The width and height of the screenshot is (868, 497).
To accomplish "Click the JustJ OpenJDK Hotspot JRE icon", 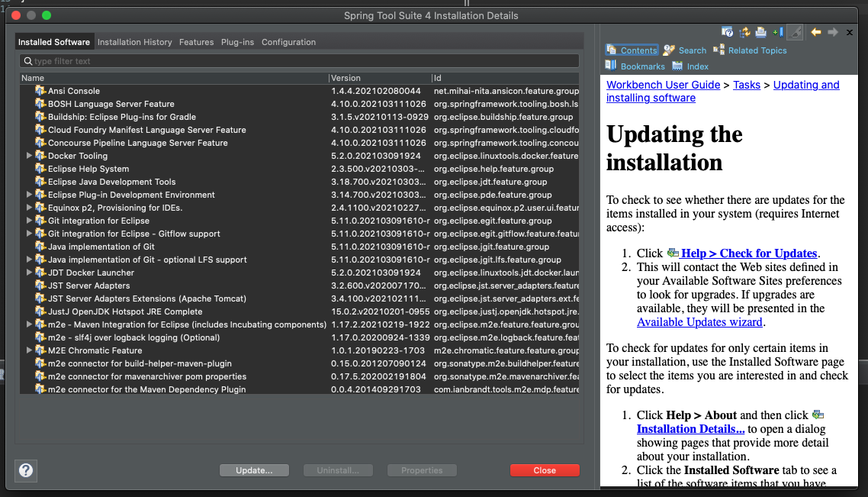I will coord(40,311).
